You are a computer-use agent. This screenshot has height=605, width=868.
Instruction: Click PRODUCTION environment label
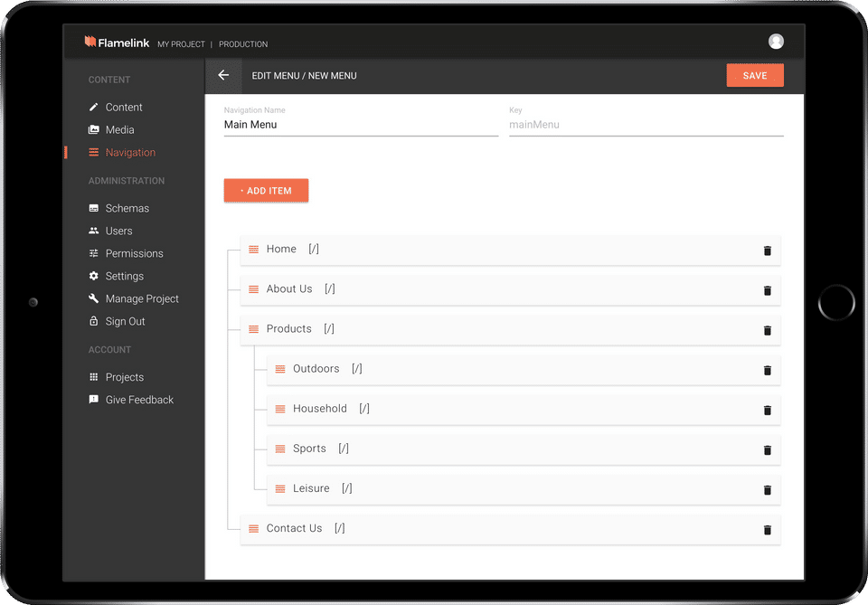(243, 44)
